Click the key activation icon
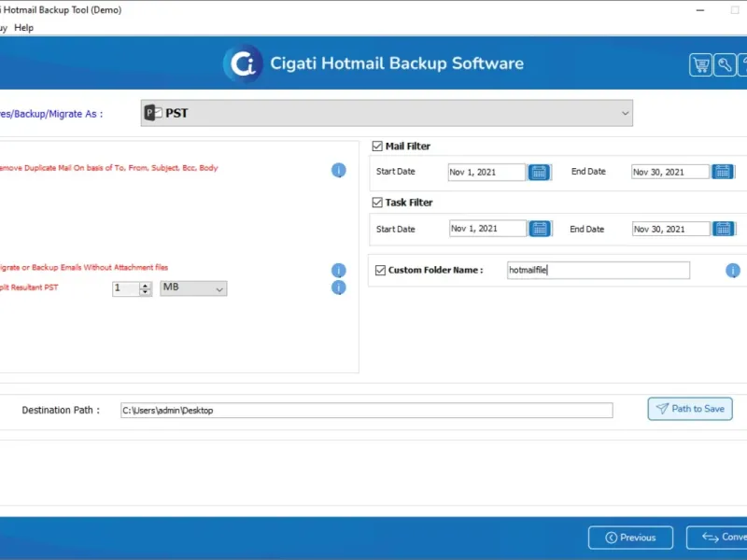747x560 pixels. tap(725, 64)
